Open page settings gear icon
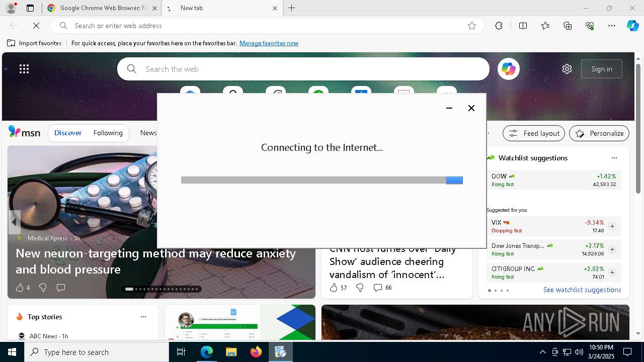This screenshot has width=644, height=362. click(x=567, y=69)
